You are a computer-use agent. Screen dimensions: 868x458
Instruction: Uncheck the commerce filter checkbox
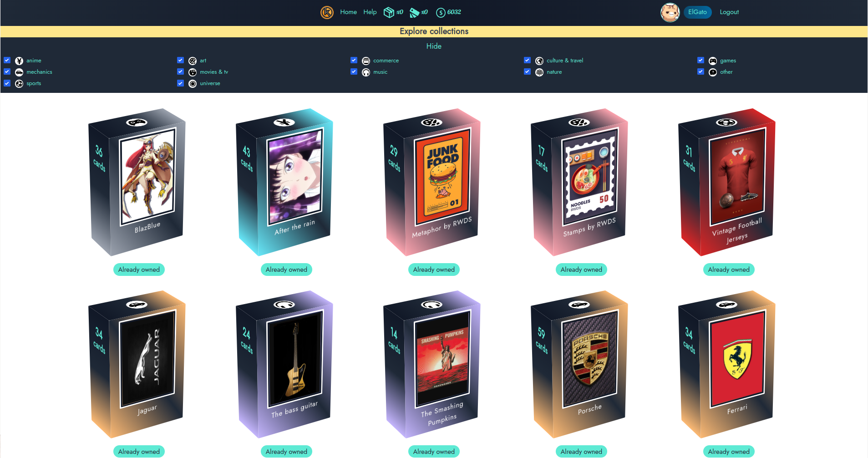354,60
